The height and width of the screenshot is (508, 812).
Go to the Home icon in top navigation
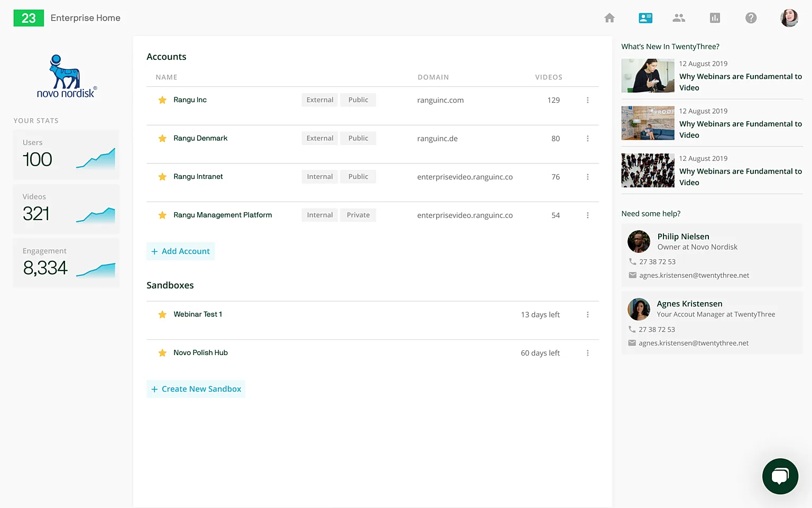pyautogui.click(x=610, y=18)
